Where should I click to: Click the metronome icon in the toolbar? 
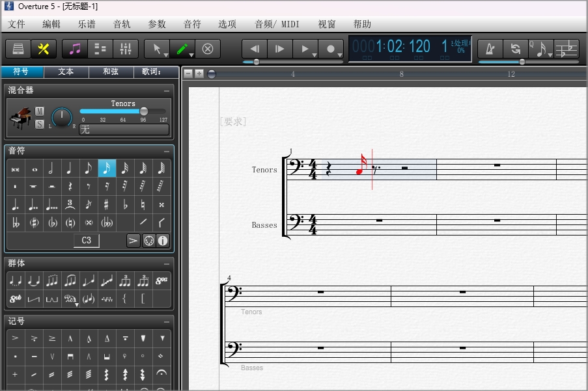pyautogui.click(x=490, y=49)
